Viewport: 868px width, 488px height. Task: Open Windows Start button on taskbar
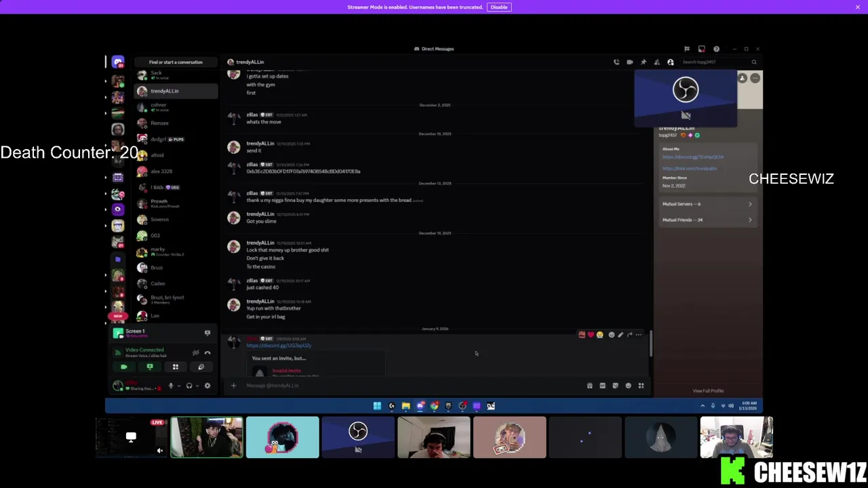377,406
